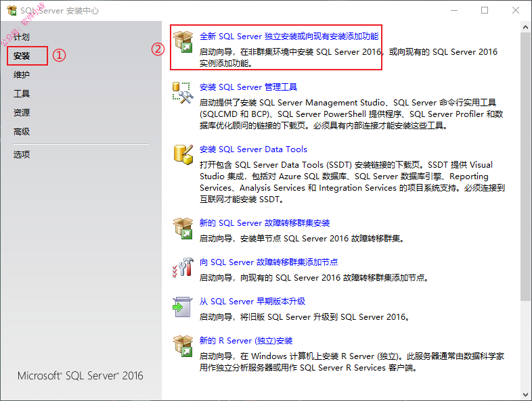
Task: Click the scrollbar up arrow
Action: click(525, 27)
